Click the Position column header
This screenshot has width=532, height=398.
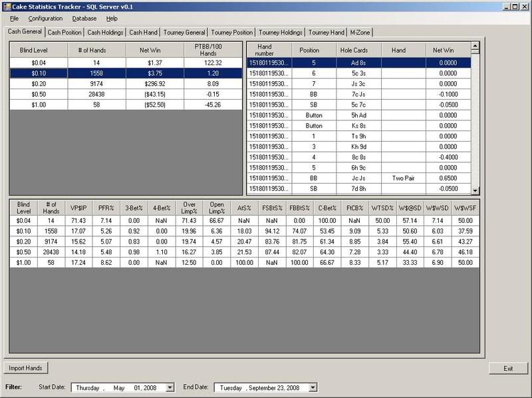click(x=314, y=51)
